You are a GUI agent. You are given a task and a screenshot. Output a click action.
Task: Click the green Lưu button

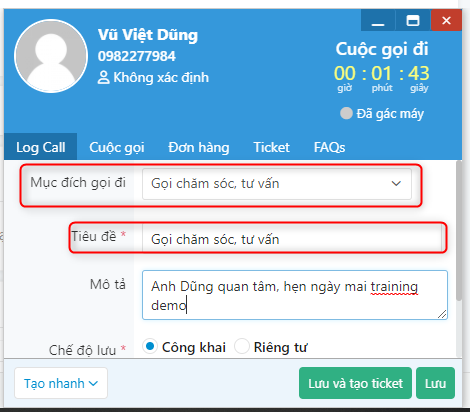pyautogui.click(x=435, y=383)
